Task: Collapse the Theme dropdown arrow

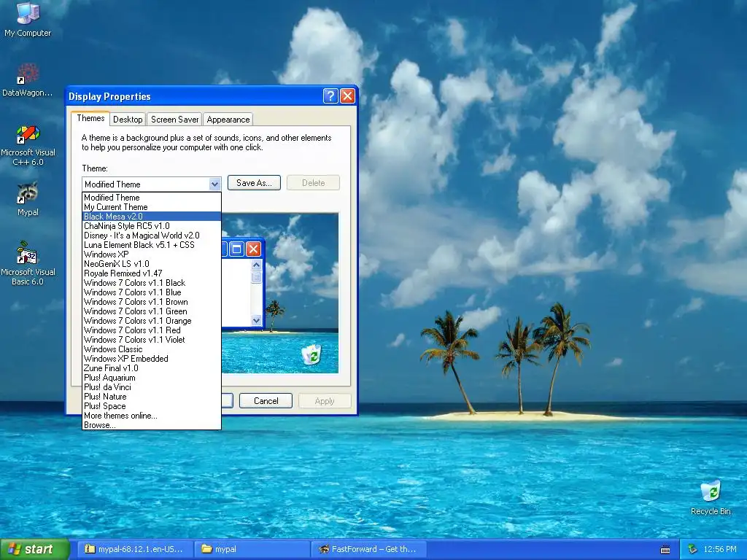Action: [x=214, y=184]
